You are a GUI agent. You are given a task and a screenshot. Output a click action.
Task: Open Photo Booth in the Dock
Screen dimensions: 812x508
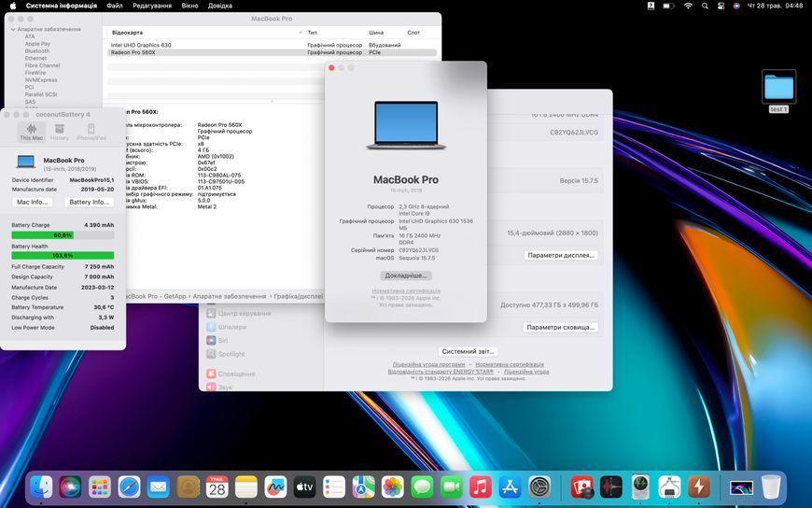[x=581, y=487]
